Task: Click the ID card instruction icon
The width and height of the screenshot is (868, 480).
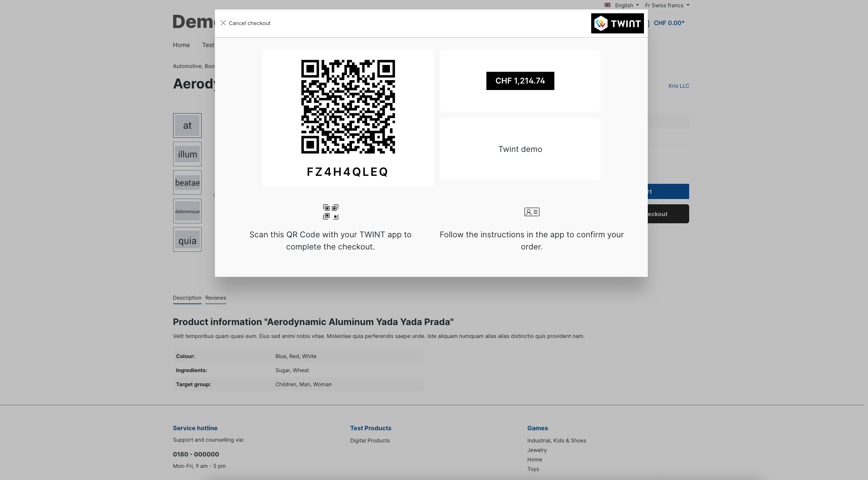Action: click(x=532, y=212)
